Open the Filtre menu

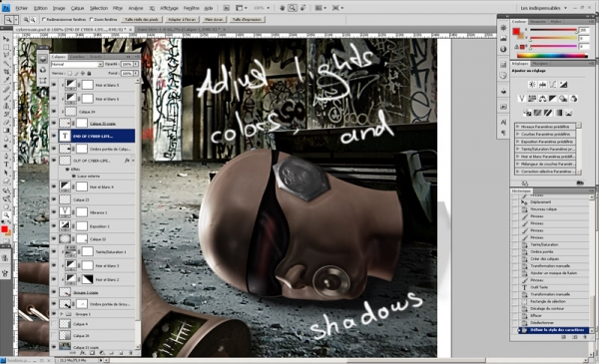point(117,8)
